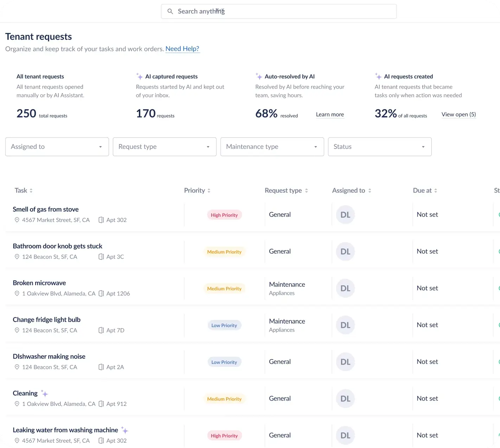Click Learn more under Auto-resolved by AI
The height and width of the screenshot is (448, 500).
click(329, 114)
